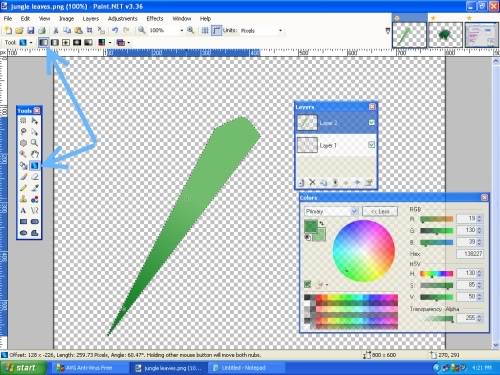Click the Windows start button

pyautogui.click(x=22, y=368)
